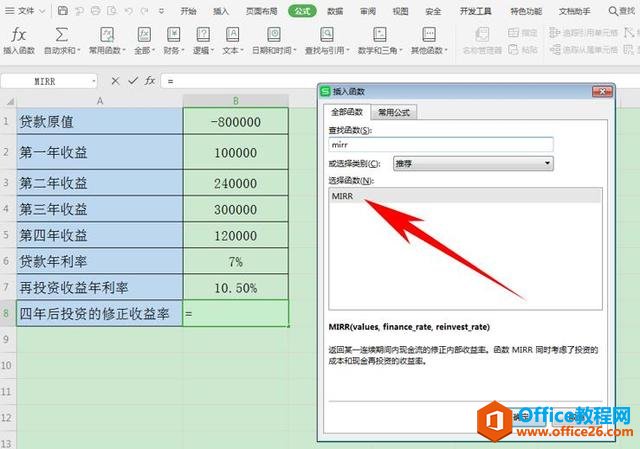Select column A header
The image size is (640, 449).
tap(100, 101)
